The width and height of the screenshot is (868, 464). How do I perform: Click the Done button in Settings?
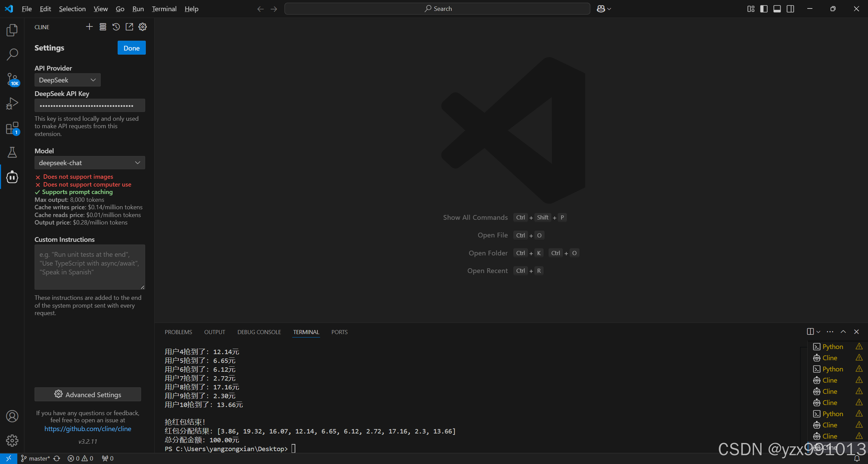pyautogui.click(x=131, y=48)
